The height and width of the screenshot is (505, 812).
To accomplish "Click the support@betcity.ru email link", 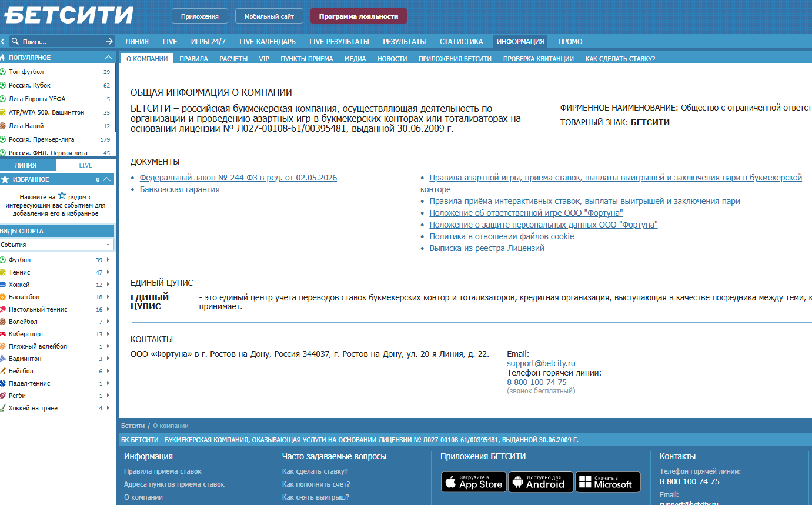I will click(x=541, y=363).
